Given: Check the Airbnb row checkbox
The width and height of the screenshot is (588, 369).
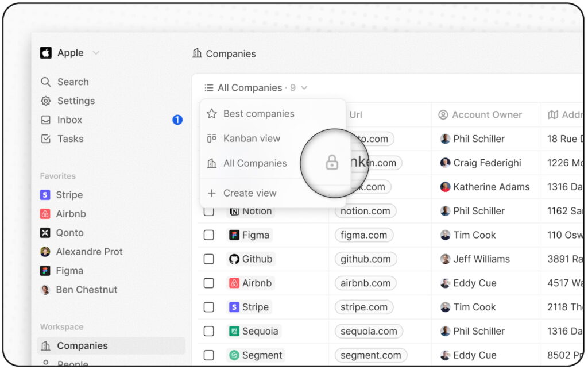Looking at the screenshot, I should pos(209,283).
